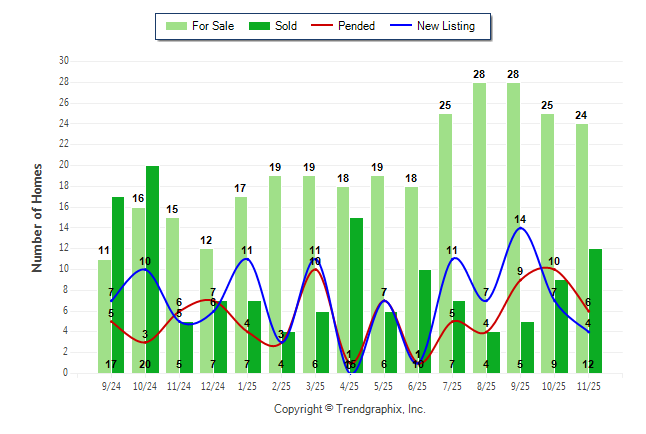
Task: Click the 11/25 For Sale bar showing 24
Action: point(582,249)
